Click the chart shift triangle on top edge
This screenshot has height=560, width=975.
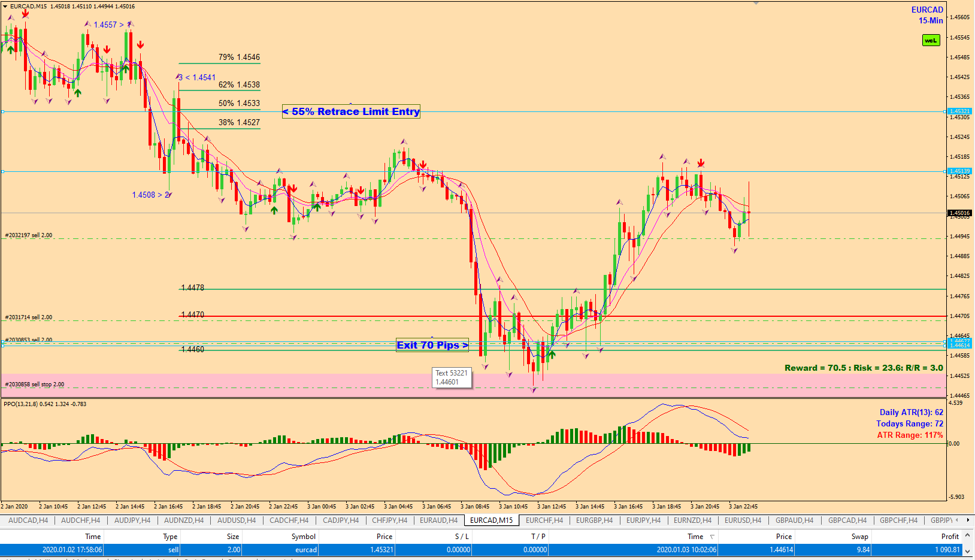click(756, 3)
